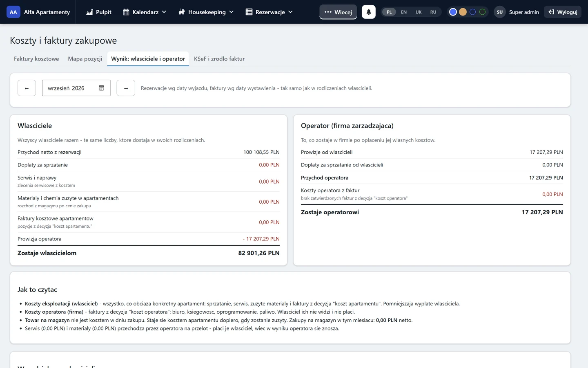Go to next month arrow
588x368 pixels.
point(126,88)
